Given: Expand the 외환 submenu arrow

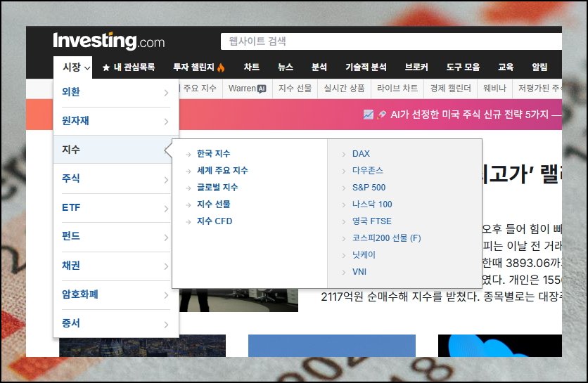Looking at the screenshot, I should pyautogui.click(x=166, y=93).
